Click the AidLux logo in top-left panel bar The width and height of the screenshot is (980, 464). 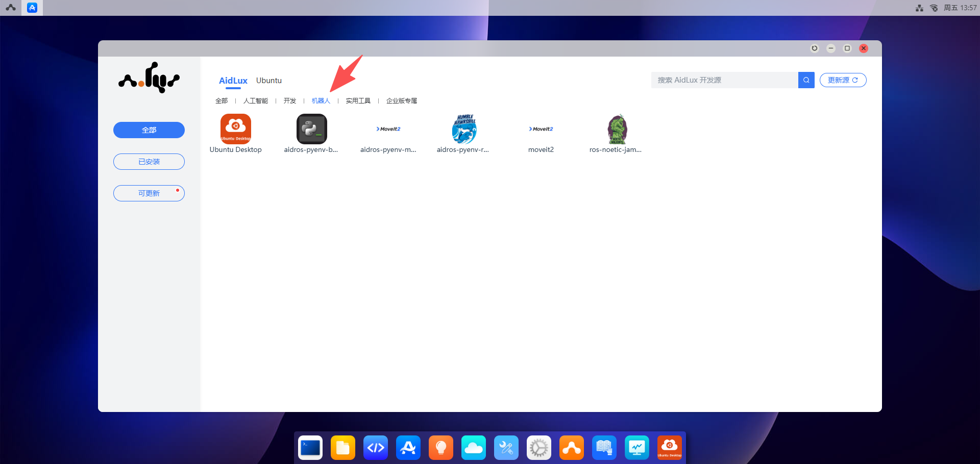click(11, 8)
